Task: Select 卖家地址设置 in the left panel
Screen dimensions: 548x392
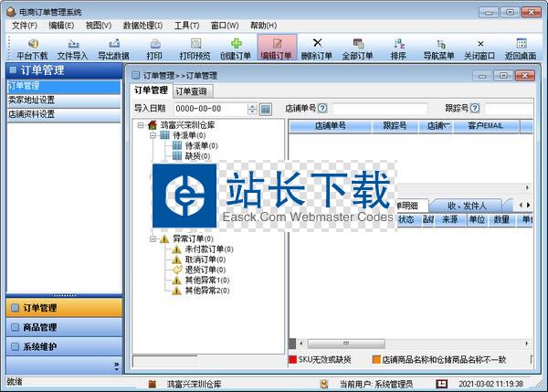Action: click(x=33, y=101)
